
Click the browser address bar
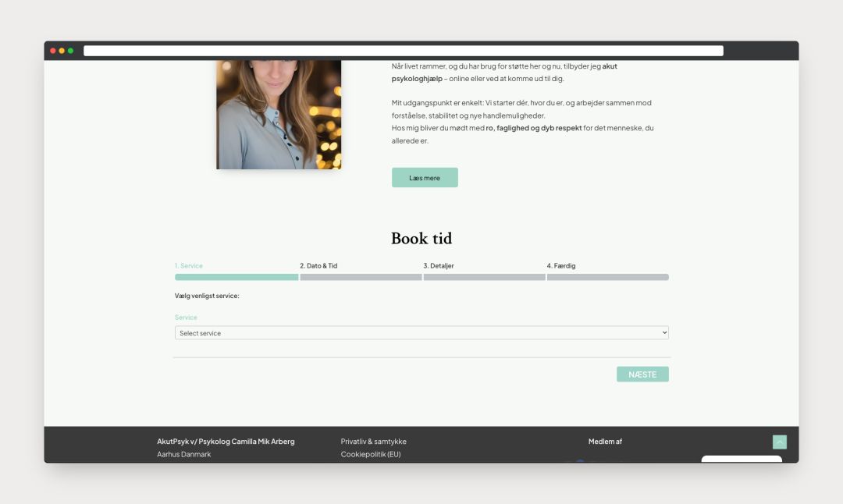tap(403, 51)
